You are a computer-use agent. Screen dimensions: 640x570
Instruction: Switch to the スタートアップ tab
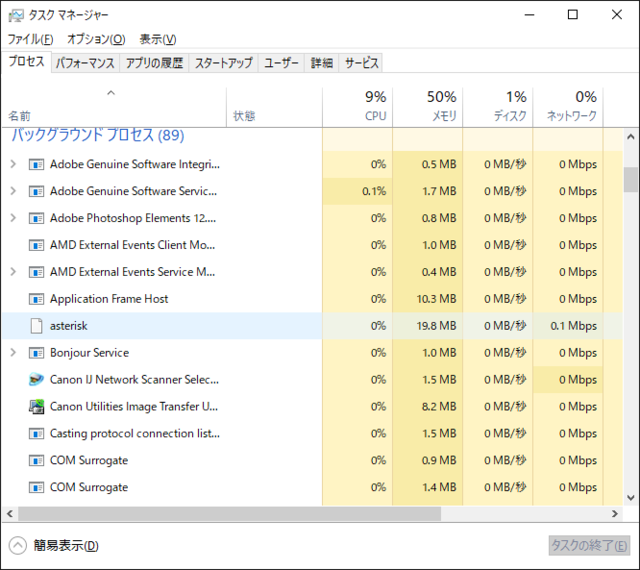click(223, 63)
